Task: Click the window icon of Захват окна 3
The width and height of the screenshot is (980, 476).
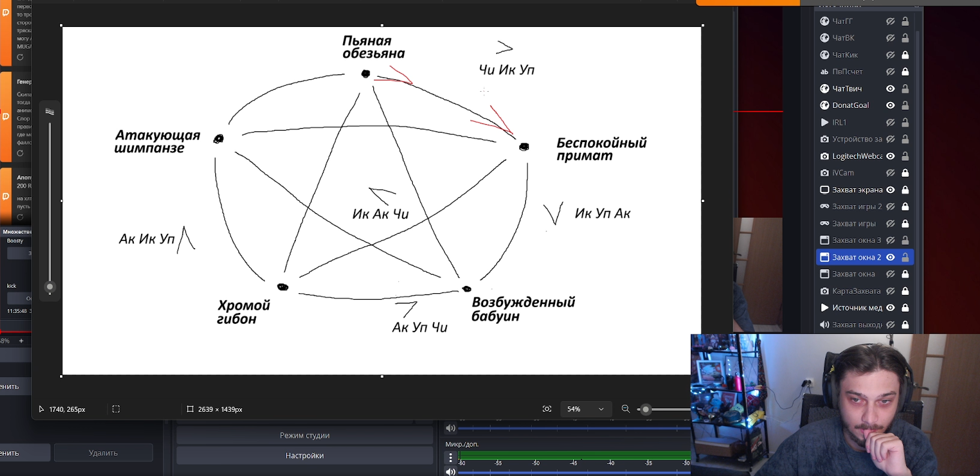Action: [x=825, y=240]
